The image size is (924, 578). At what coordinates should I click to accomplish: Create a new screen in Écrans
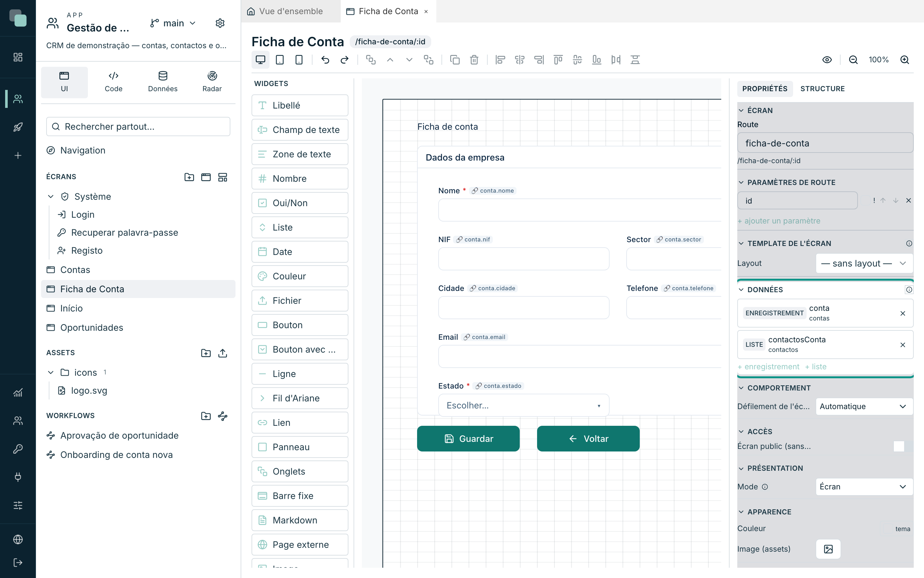pyautogui.click(x=206, y=177)
